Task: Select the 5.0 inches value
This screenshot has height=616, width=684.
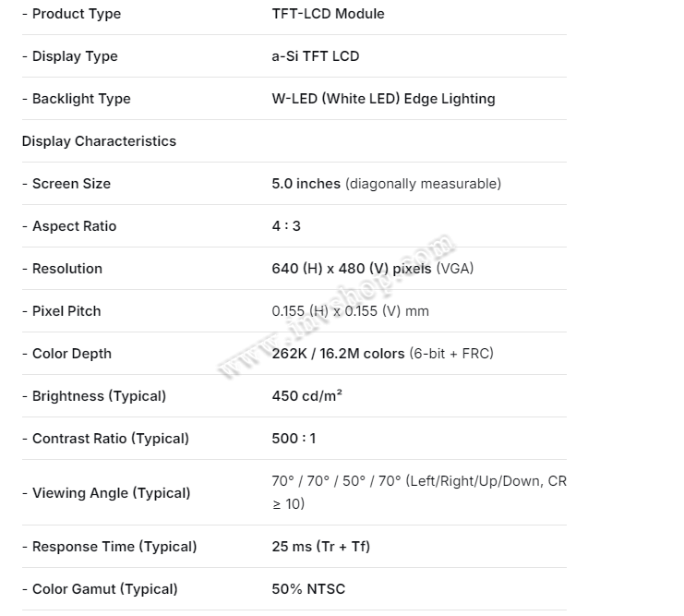Action: (x=306, y=184)
